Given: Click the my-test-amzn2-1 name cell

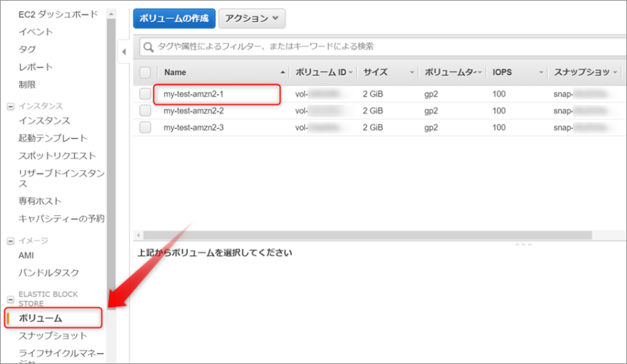Looking at the screenshot, I should point(193,95).
